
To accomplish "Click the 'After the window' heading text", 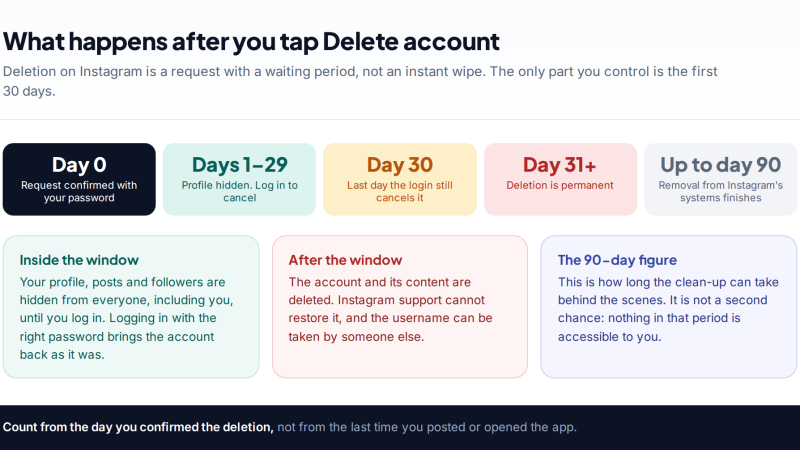I will point(345,260).
